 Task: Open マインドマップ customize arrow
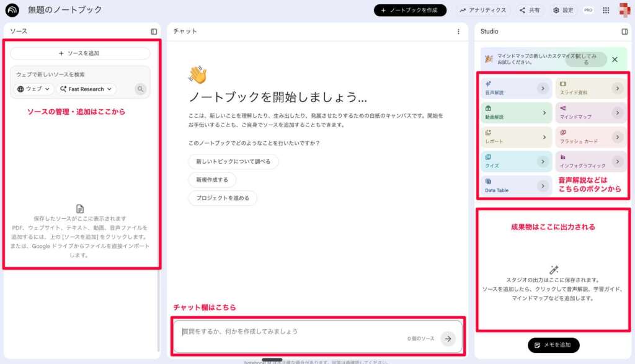point(617,113)
